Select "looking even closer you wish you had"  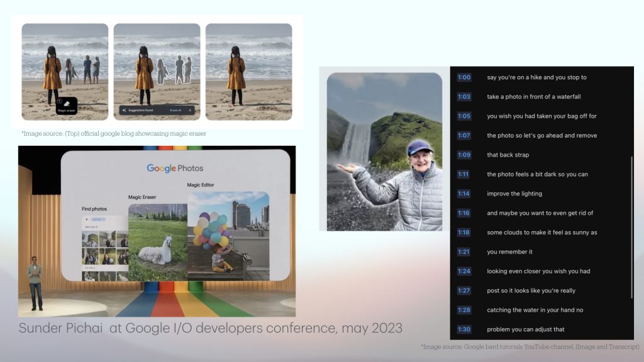click(x=538, y=271)
